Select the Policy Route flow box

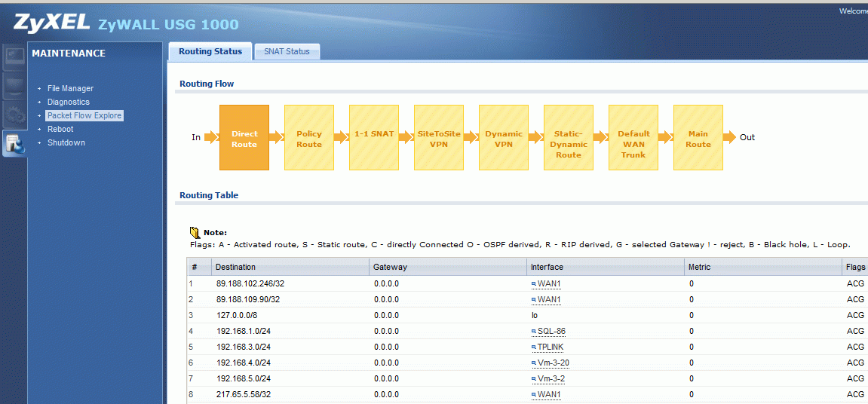309,137
